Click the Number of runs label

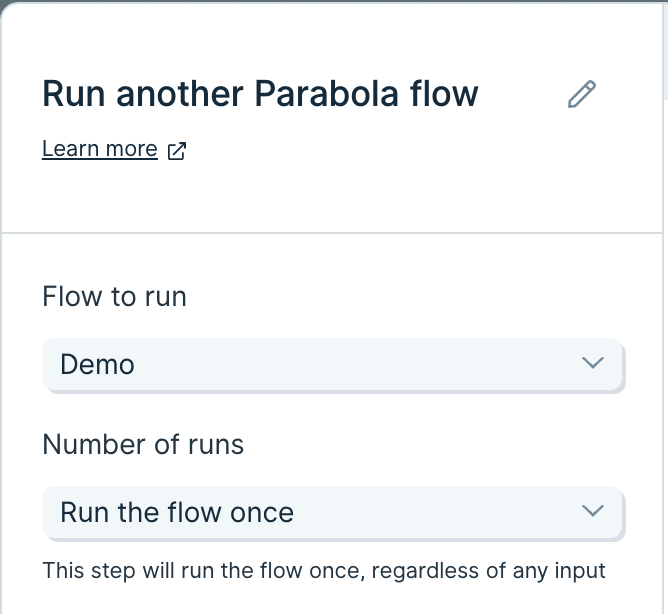tap(143, 444)
